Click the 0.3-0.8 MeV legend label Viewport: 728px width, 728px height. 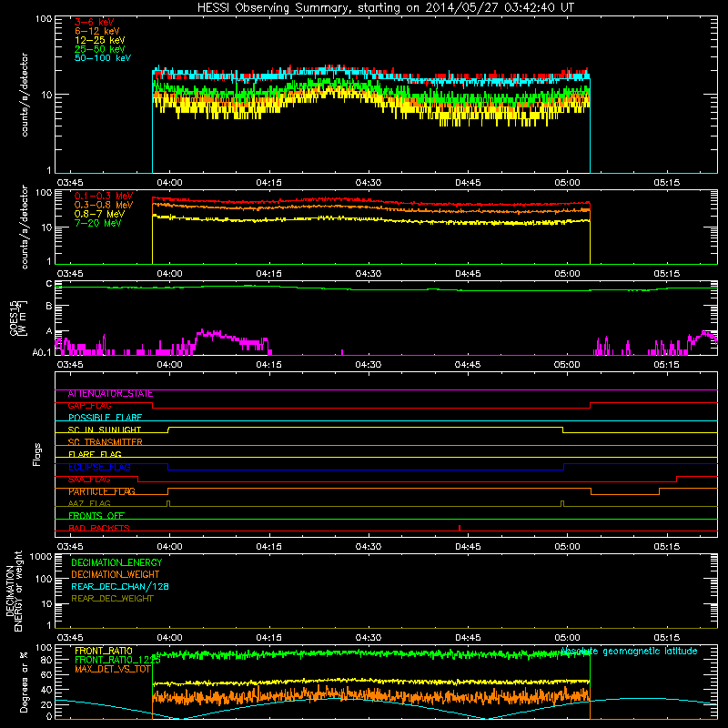104,205
